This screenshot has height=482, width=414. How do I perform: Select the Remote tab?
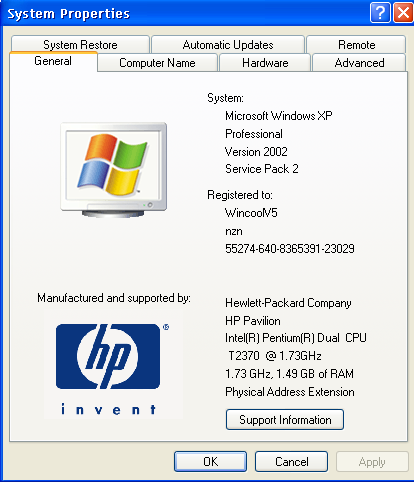click(x=356, y=44)
